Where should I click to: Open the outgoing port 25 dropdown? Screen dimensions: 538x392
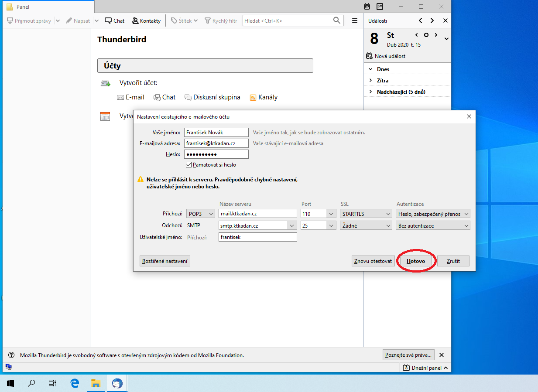[x=331, y=225]
